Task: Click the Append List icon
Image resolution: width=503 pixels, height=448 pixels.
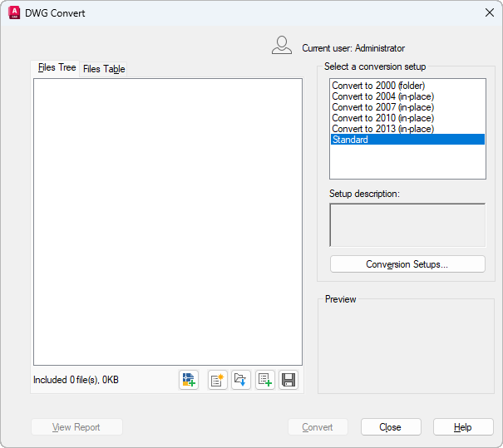Action: 265,380
